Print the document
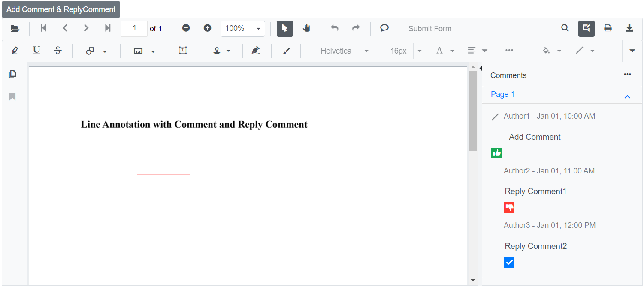 608,28
